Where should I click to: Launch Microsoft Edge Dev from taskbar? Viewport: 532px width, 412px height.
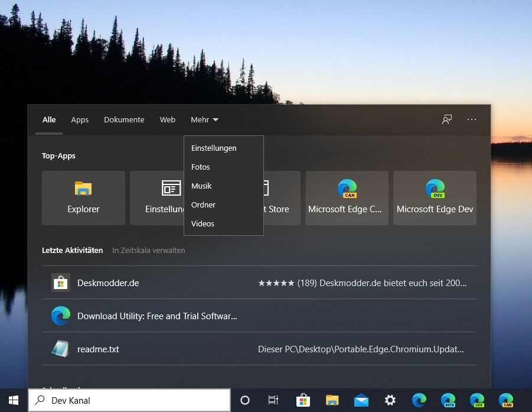point(477,400)
